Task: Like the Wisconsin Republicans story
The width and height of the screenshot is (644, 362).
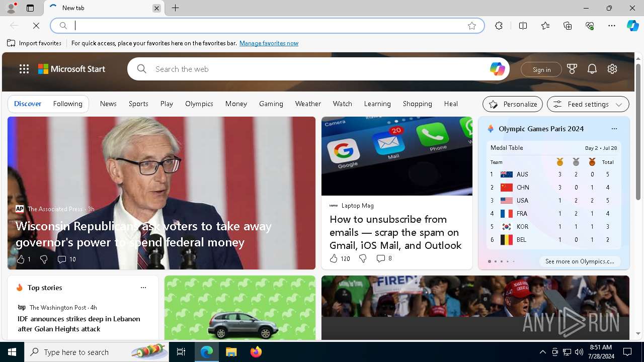Action: 21,259
